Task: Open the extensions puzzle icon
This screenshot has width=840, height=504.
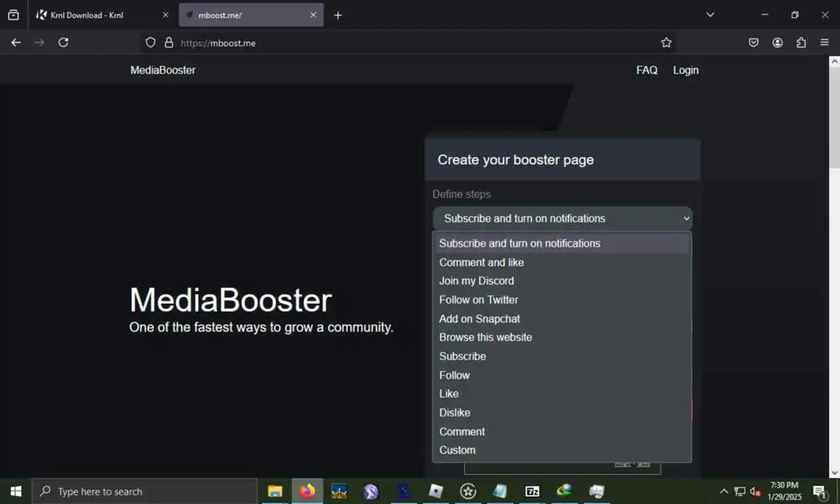Action: pos(801,43)
